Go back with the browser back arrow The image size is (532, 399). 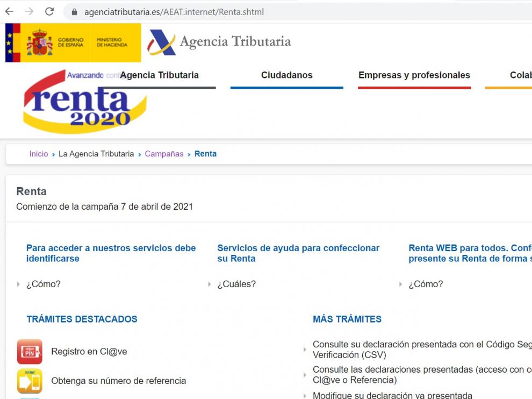click(x=9, y=11)
